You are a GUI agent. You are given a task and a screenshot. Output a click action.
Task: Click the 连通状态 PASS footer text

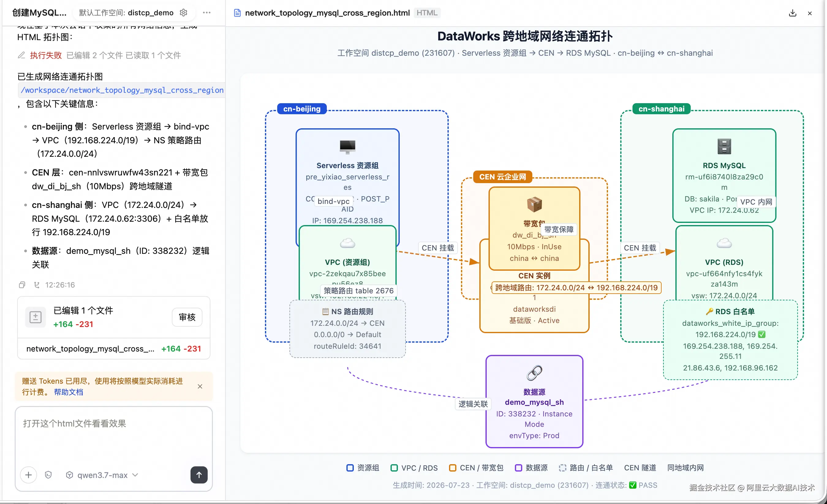pyautogui.click(x=626, y=485)
